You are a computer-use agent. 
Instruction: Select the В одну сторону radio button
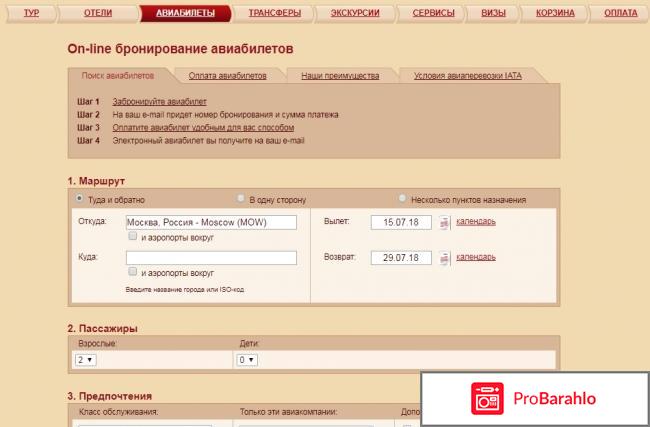click(x=240, y=199)
